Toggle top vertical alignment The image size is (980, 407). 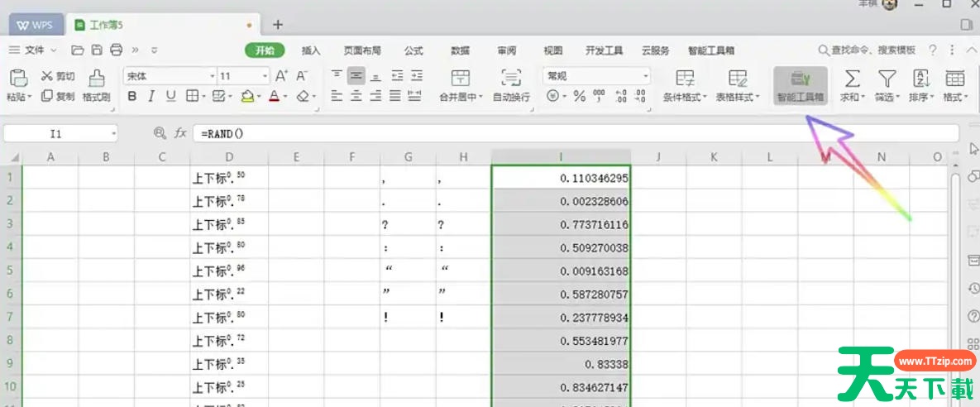pyautogui.click(x=337, y=75)
